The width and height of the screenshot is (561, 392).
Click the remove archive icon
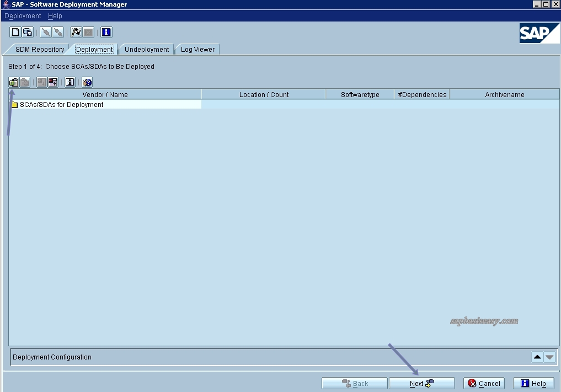[25, 82]
